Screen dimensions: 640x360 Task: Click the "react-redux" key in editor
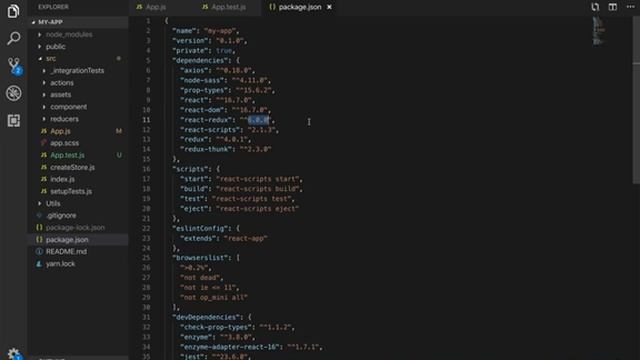click(208, 120)
